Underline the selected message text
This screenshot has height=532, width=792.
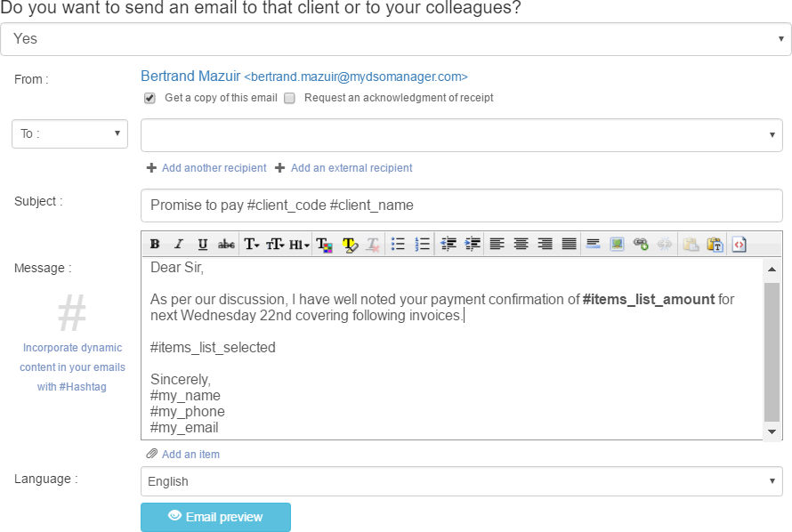pos(203,244)
